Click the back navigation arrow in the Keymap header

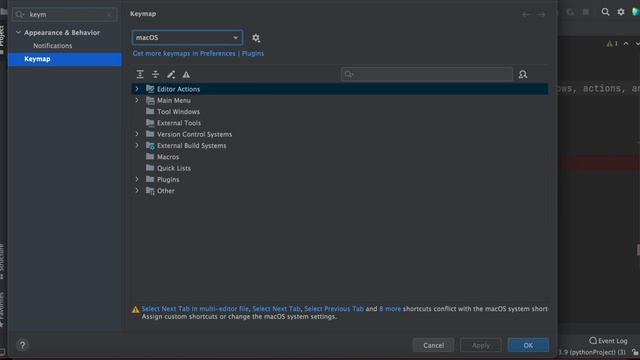pos(526,14)
